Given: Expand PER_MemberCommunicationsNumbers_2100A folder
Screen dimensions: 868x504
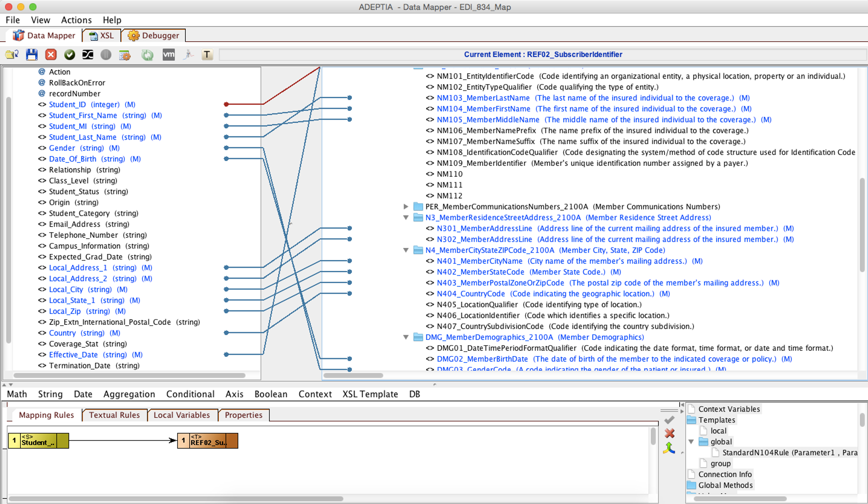Looking at the screenshot, I should (x=406, y=207).
